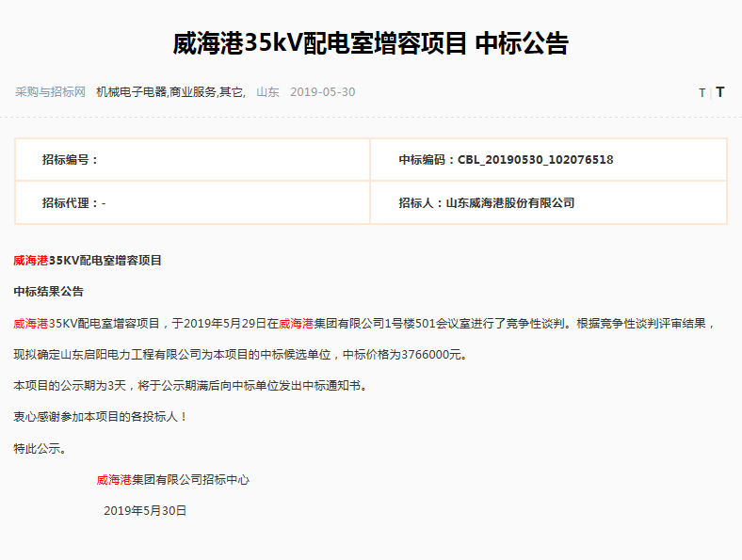Screen dimensions: 742x560
Task: Click the large bold T font-size button
Action: pos(719,91)
